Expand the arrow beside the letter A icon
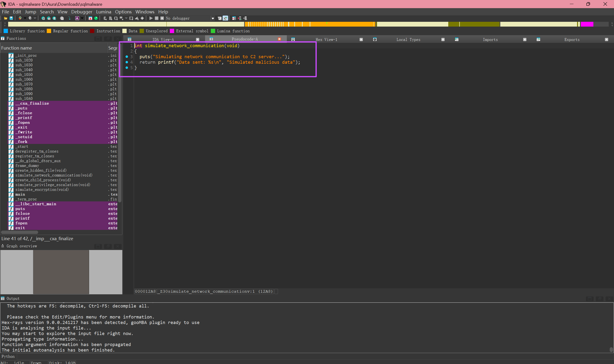 82,18
